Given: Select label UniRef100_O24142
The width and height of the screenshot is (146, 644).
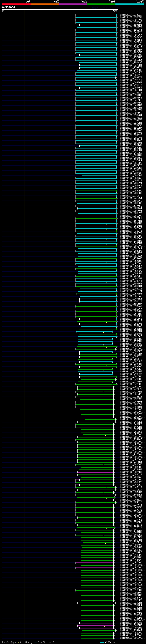Looking at the screenshot, I should (131, 140).
